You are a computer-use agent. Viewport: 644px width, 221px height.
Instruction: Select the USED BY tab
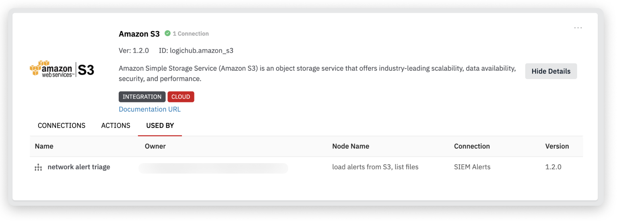coord(160,126)
